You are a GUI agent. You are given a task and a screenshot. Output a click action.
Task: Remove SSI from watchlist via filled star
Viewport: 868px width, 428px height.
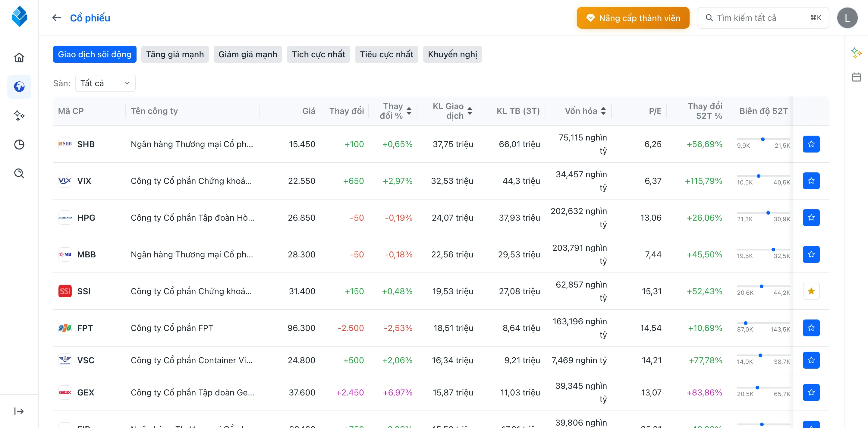point(811,291)
